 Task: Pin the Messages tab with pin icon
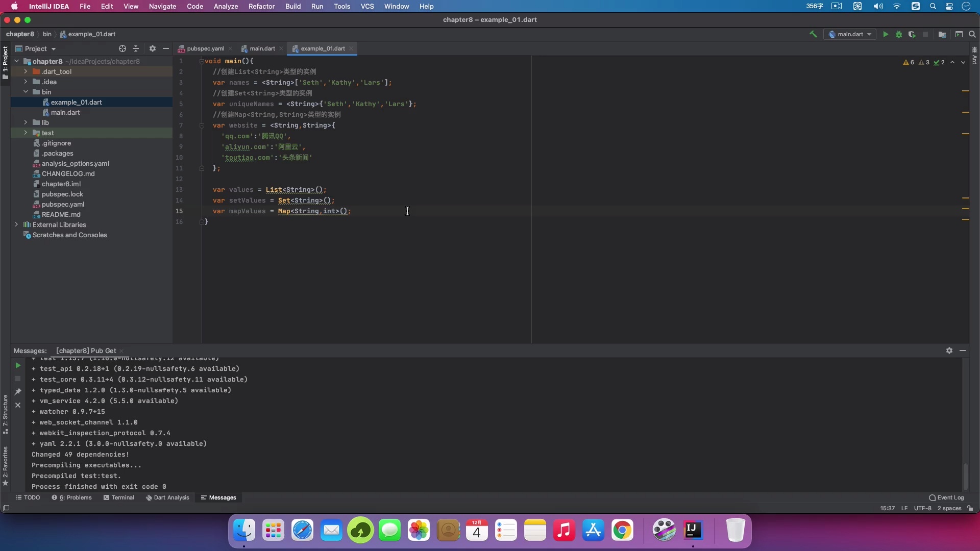18,392
